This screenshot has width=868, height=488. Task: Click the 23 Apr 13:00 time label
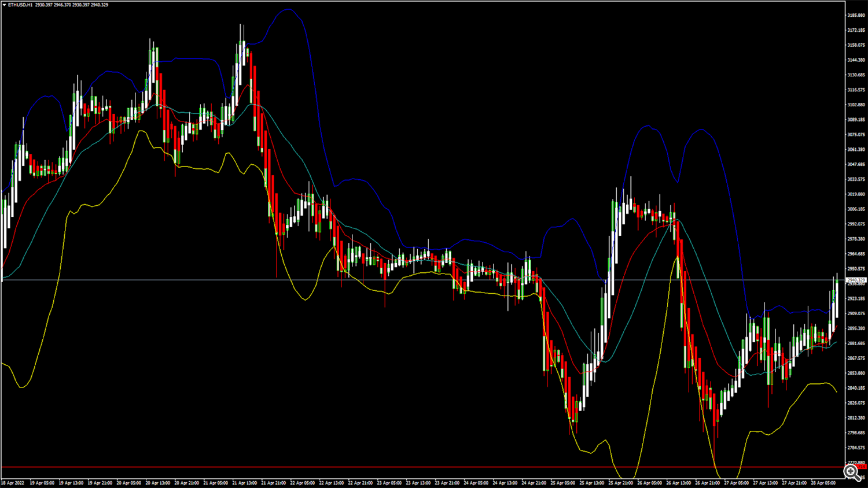point(418,483)
